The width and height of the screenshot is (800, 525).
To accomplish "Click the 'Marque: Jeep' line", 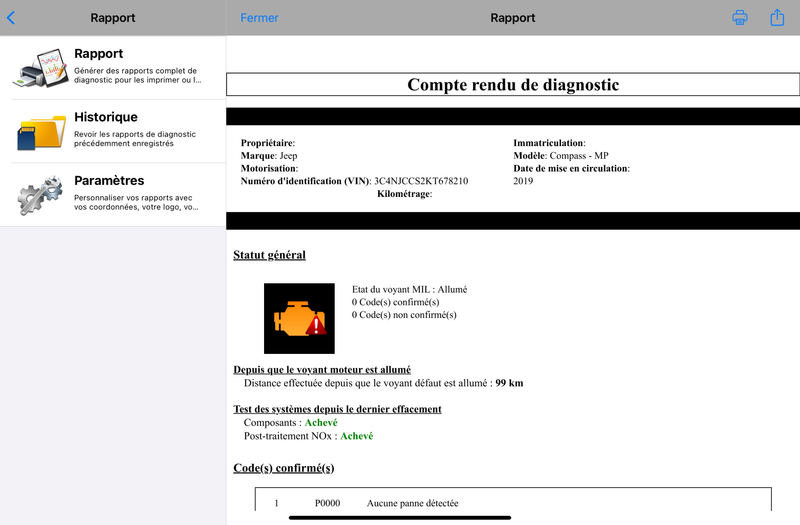I will tap(269, 156).
